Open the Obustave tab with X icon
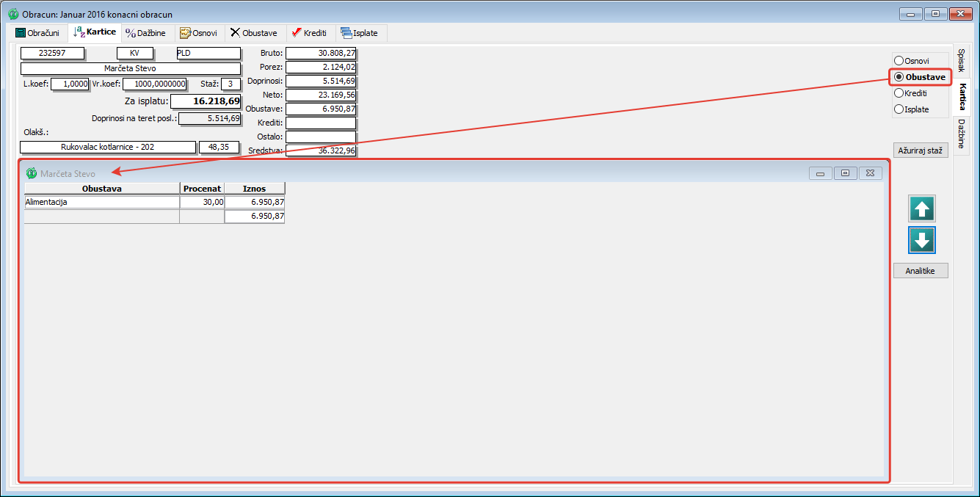This screenshot has width=980, height=497. 253,33
